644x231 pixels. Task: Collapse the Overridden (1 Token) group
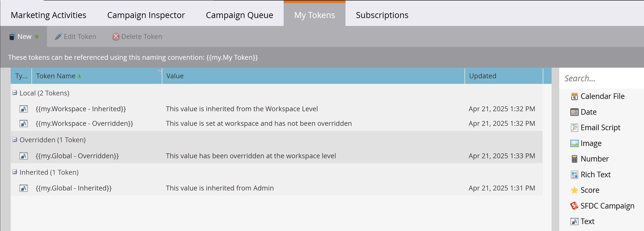pyautogui.click(x=15, y=139)
